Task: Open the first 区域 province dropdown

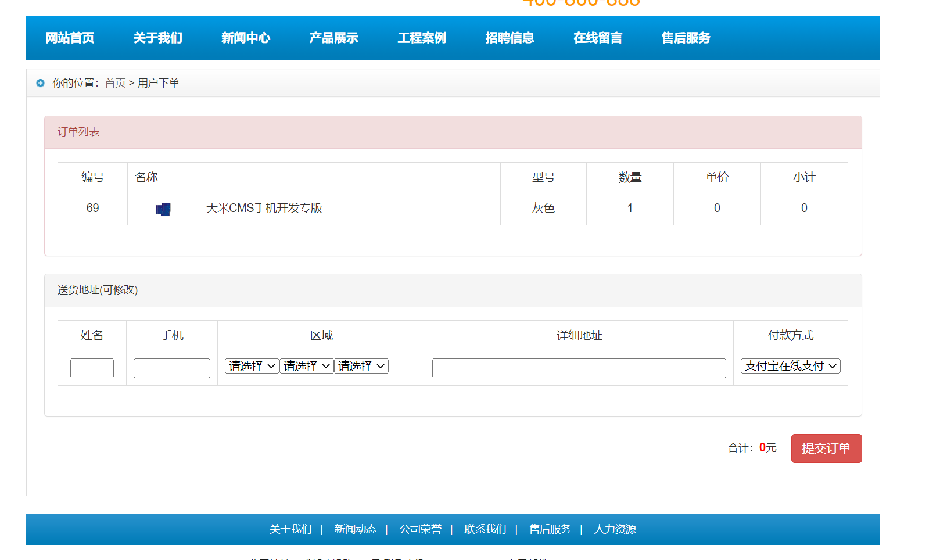Action: pos(252,365)
